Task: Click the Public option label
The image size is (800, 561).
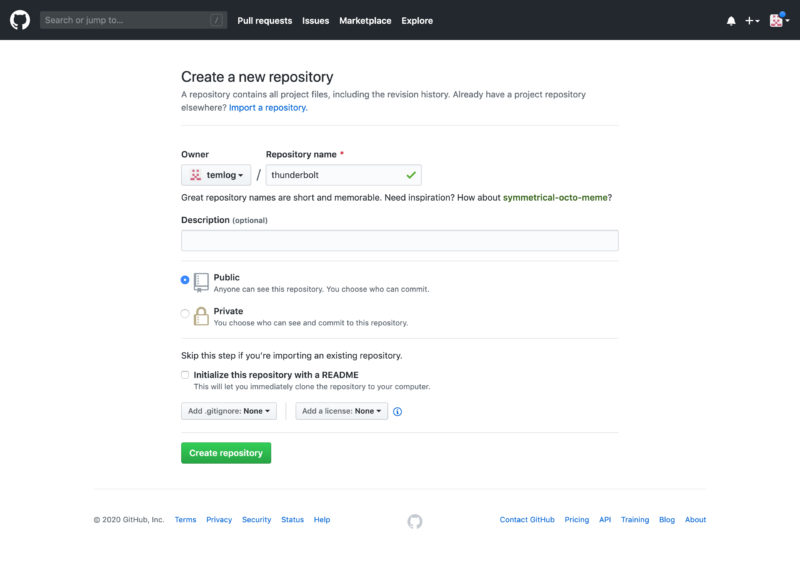Action: [x=227, y=277]
